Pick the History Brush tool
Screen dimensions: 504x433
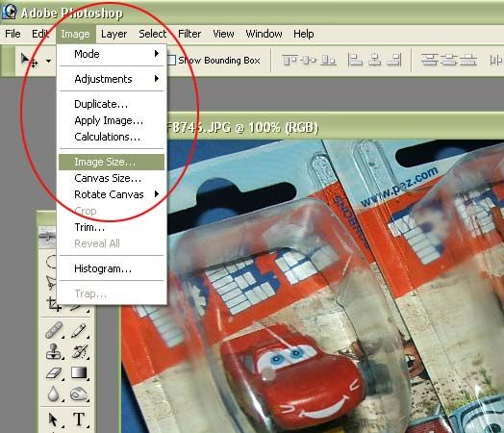click(79, 351)
